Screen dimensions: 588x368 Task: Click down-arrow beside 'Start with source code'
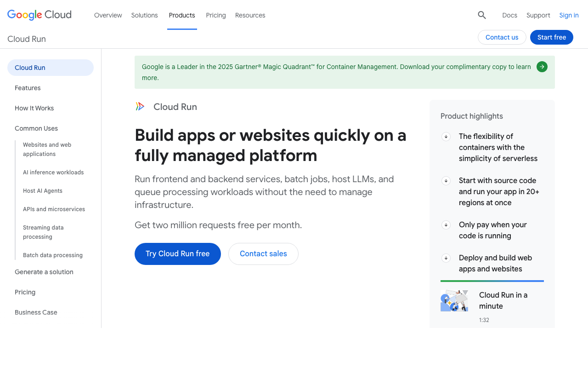[446, 180]
